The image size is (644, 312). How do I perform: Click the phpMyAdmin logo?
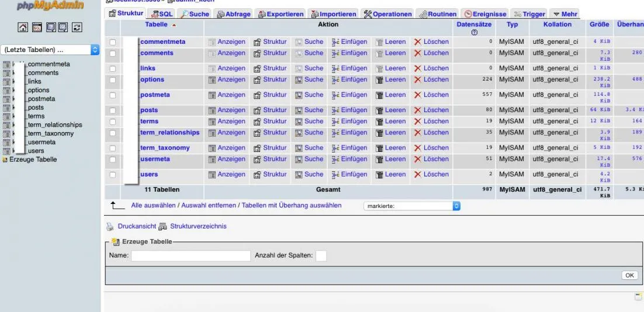tap(50, 5)
